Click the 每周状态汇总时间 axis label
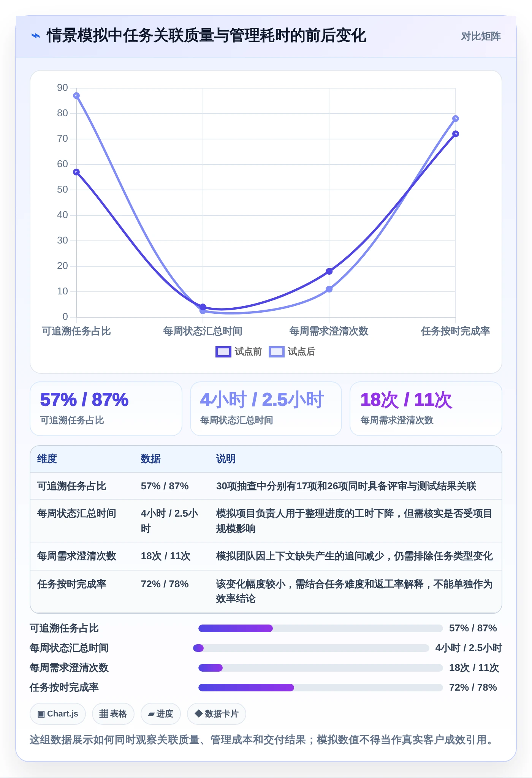Screen dimensions: 532x778 (x=203, y=331)
